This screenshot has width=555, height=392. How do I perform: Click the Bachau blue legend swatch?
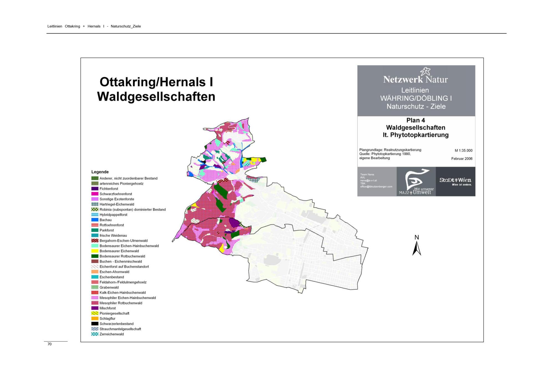pos(95,220)
